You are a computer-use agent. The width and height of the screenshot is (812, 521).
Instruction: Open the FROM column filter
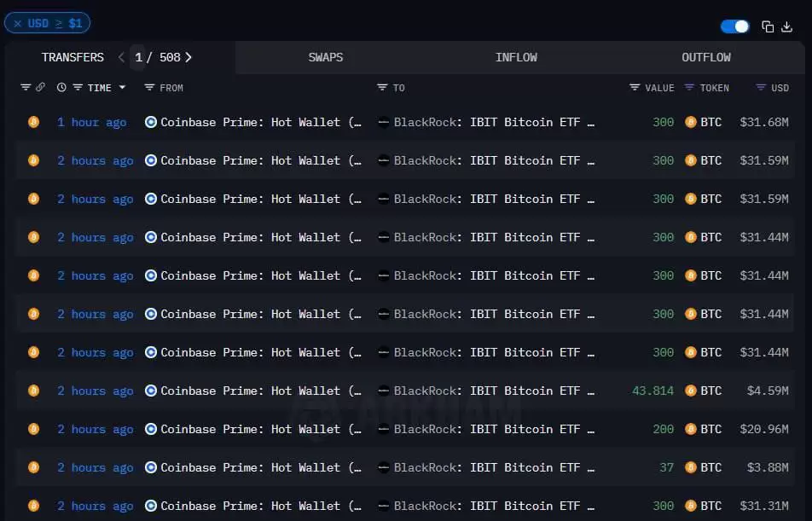pos(149,88)
